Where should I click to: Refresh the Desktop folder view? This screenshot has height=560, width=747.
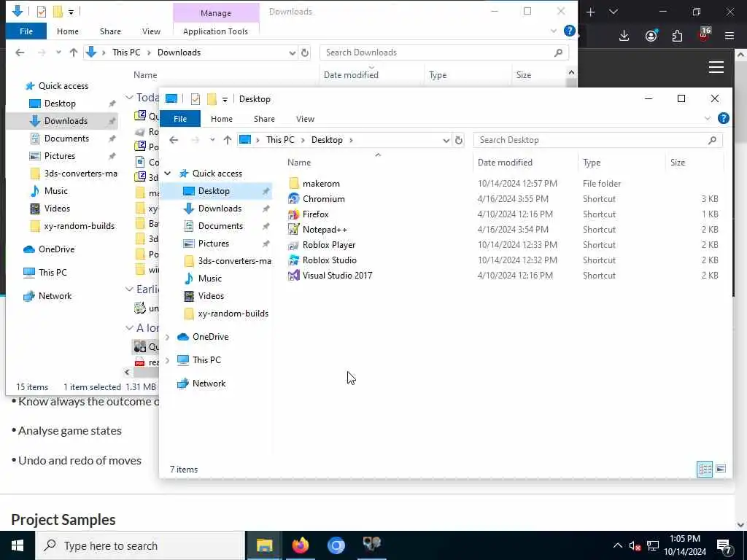[458, 140]
